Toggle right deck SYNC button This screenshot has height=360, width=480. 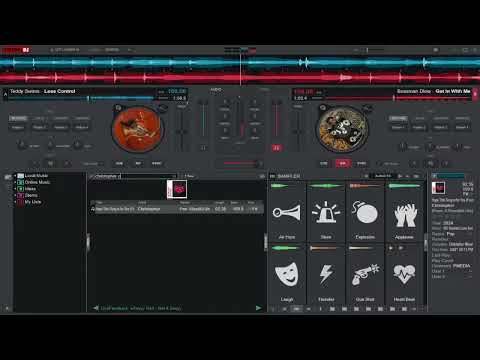coord(361,163)
